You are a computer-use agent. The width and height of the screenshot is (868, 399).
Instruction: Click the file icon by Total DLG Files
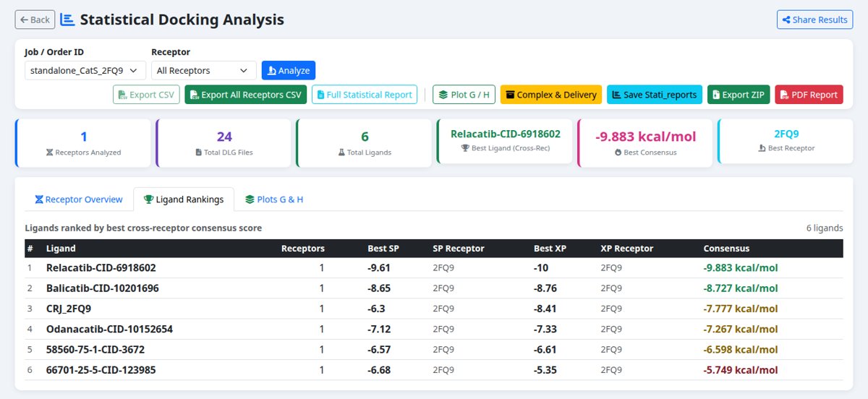click(x=198, y=153)
